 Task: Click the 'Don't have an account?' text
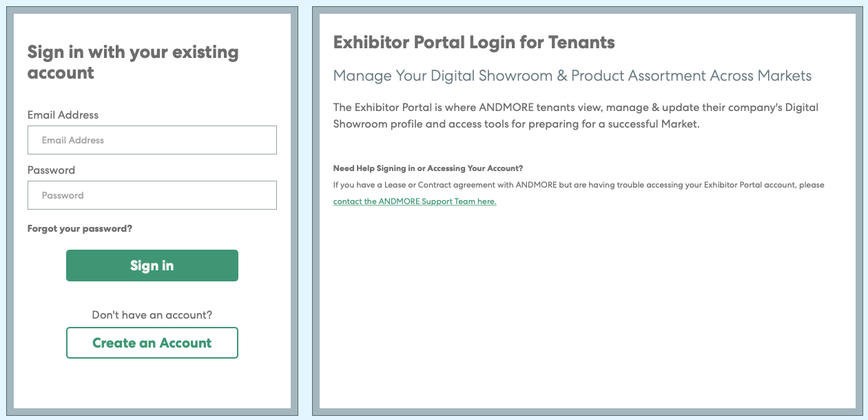coord(152,315)
